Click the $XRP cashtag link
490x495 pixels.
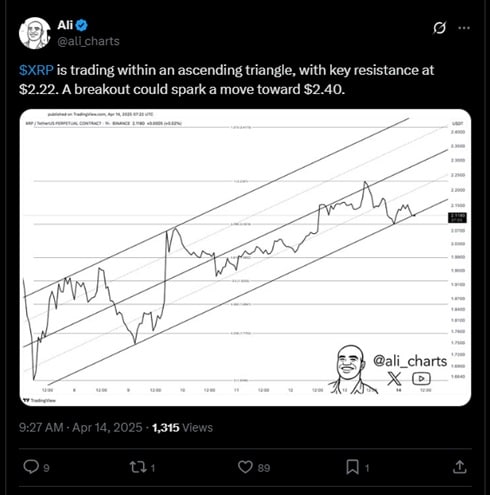click(36, 70)
